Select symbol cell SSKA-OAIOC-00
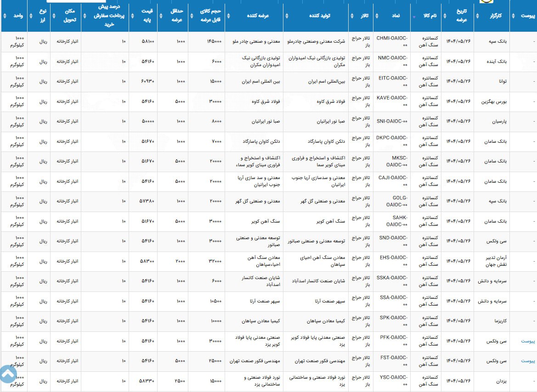 [392, 281]
